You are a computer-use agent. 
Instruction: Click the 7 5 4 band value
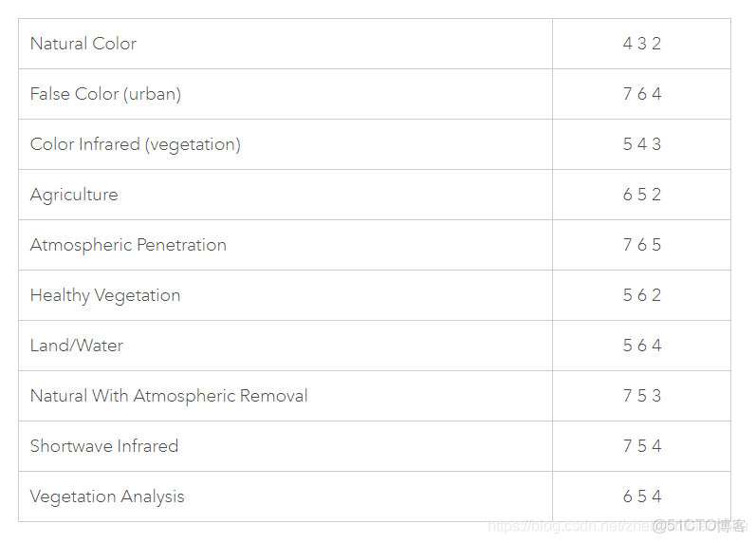[642, 446]
